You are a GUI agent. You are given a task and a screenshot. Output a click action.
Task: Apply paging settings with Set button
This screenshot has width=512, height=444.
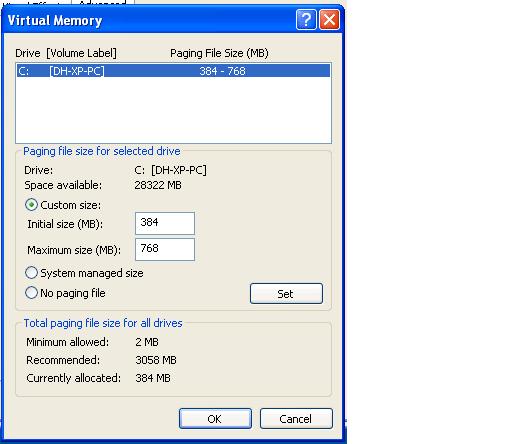(286, 293)
